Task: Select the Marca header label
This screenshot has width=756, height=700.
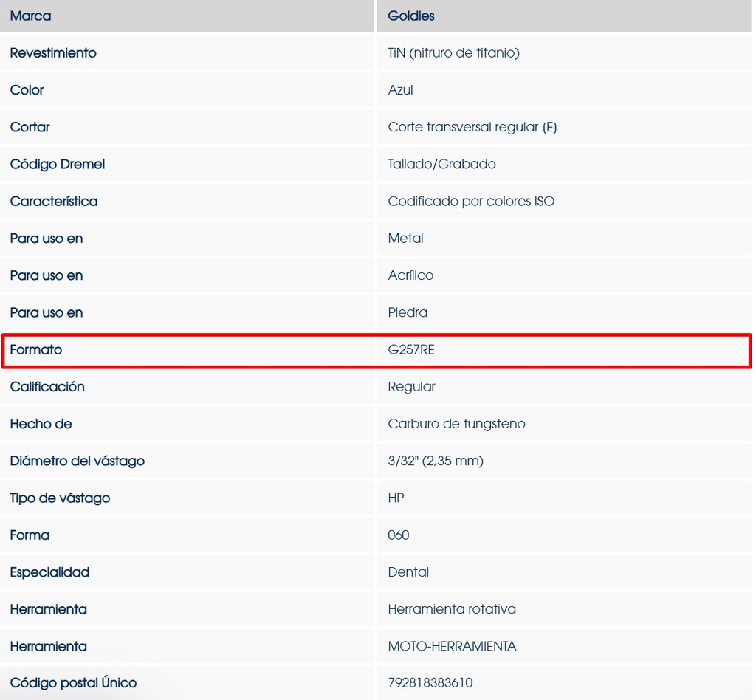Action: [30, 16]
